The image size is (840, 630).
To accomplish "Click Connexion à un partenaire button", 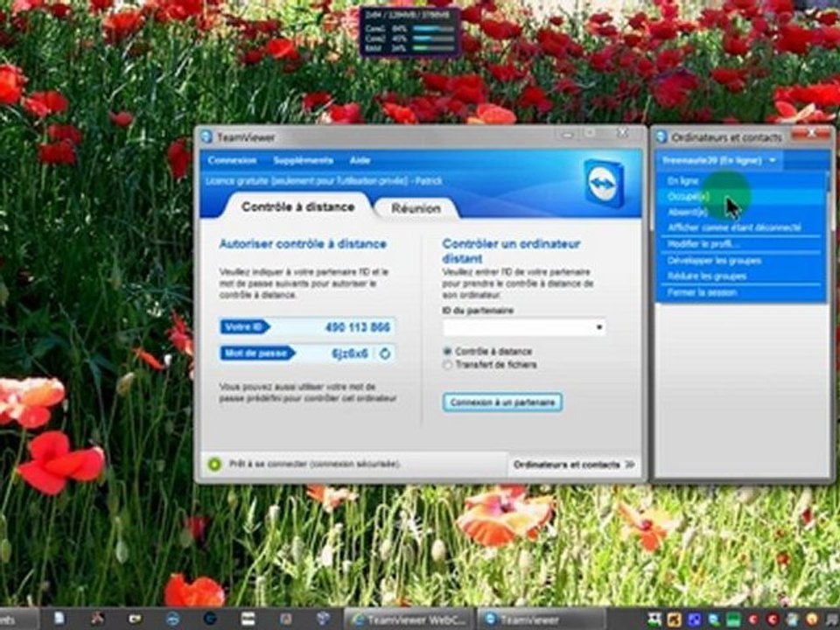I will pyautogui.click(x=502, y=402).
